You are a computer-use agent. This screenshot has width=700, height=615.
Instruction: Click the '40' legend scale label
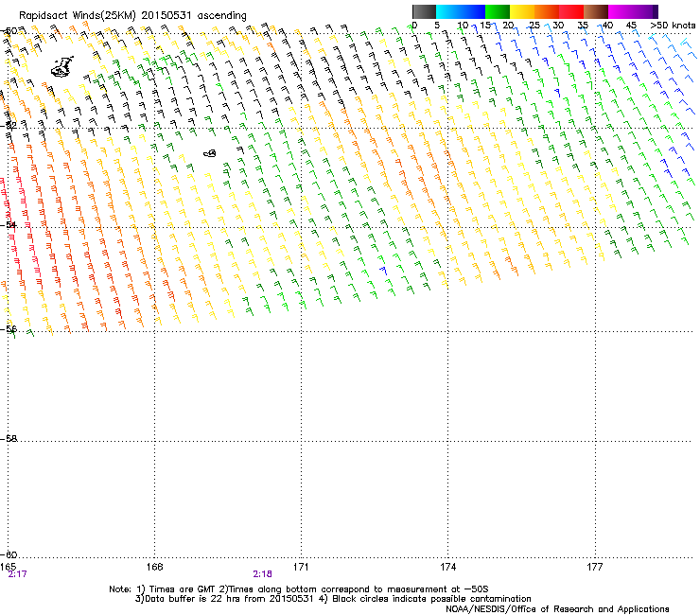[x=607, y=26]
